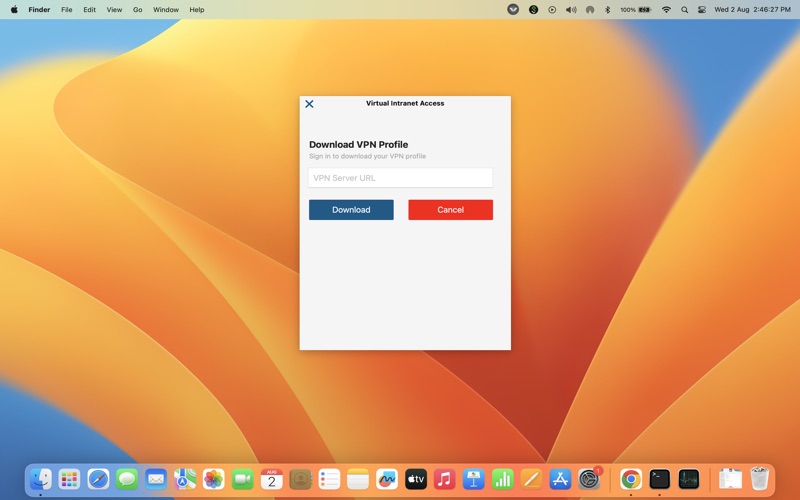
Task: Open Mail from the Dock
Action: (x=156, y=479)
